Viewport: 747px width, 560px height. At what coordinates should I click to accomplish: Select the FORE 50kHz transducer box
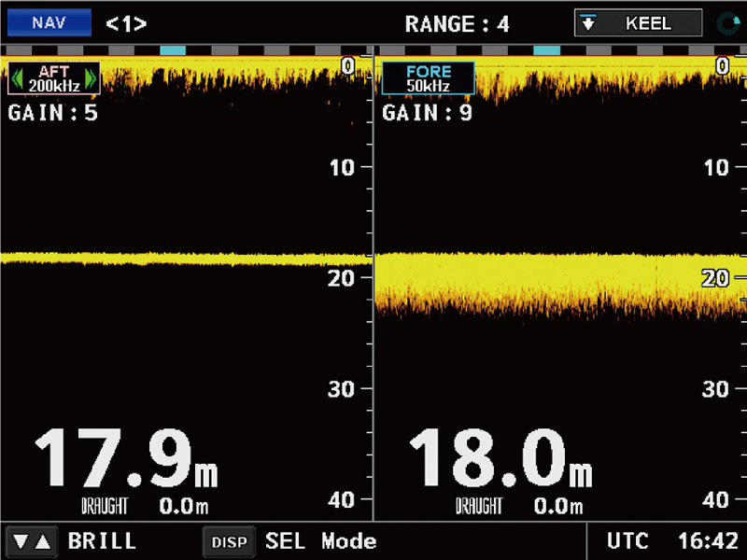point(428,78)
